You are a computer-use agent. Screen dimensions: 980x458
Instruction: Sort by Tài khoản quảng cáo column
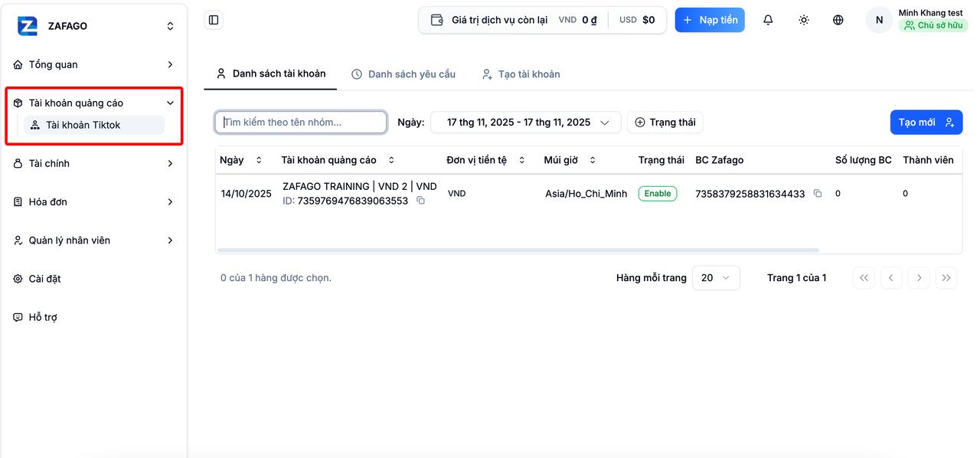pos(338,160)
